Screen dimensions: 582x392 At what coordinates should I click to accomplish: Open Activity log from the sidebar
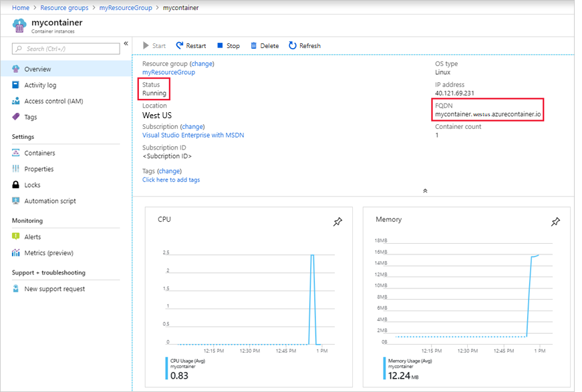40,85
